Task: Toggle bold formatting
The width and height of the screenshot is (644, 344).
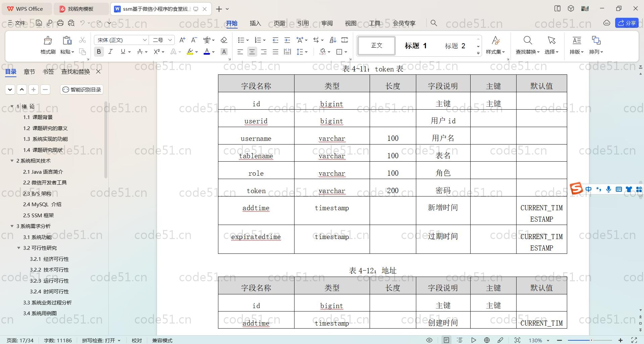Action: point(99,52)
